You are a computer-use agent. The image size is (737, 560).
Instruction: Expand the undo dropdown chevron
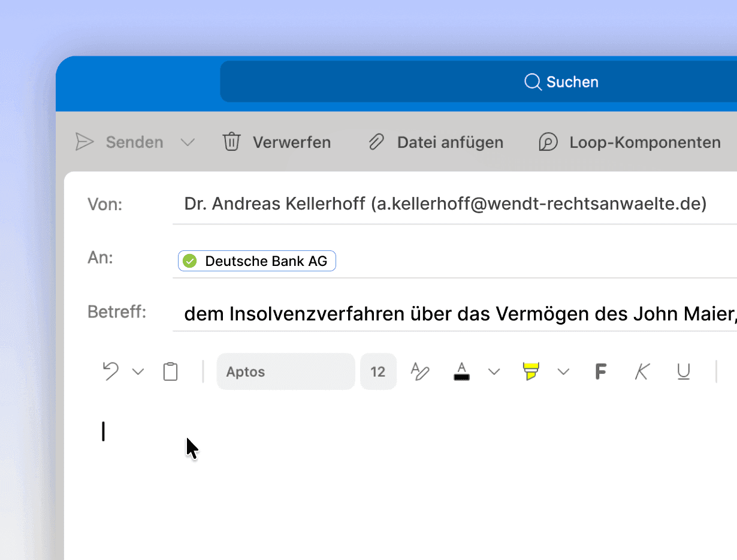pyautogui.click(x=138, y=372)
